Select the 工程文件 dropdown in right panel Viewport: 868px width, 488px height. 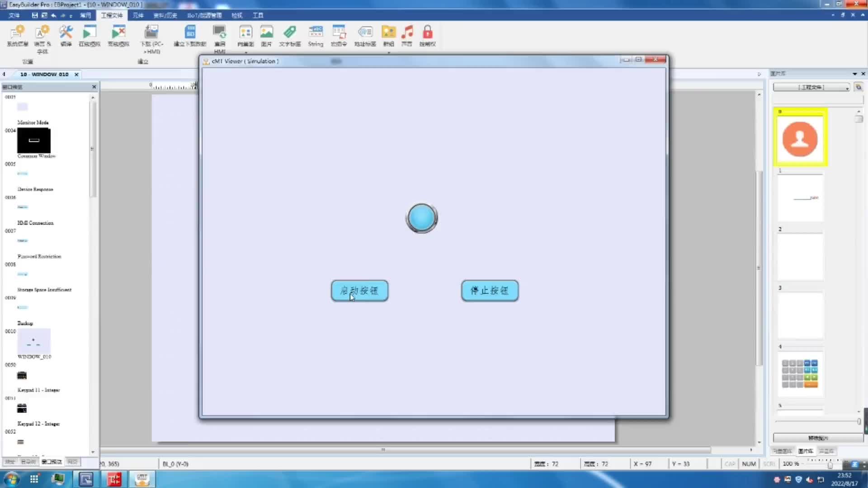click(812, 88)
